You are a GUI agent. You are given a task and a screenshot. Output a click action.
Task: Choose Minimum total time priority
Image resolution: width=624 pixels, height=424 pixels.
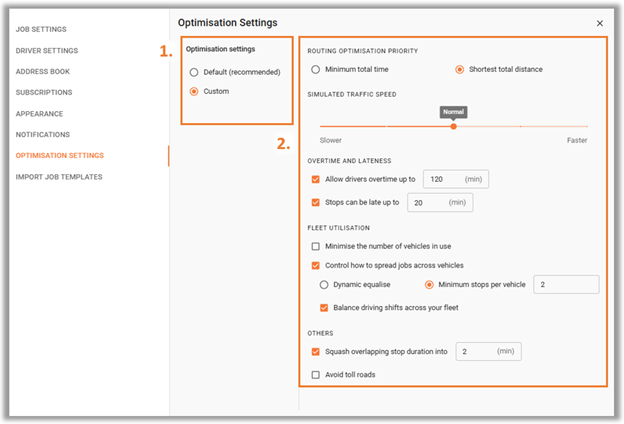click(x=316, y=69)
